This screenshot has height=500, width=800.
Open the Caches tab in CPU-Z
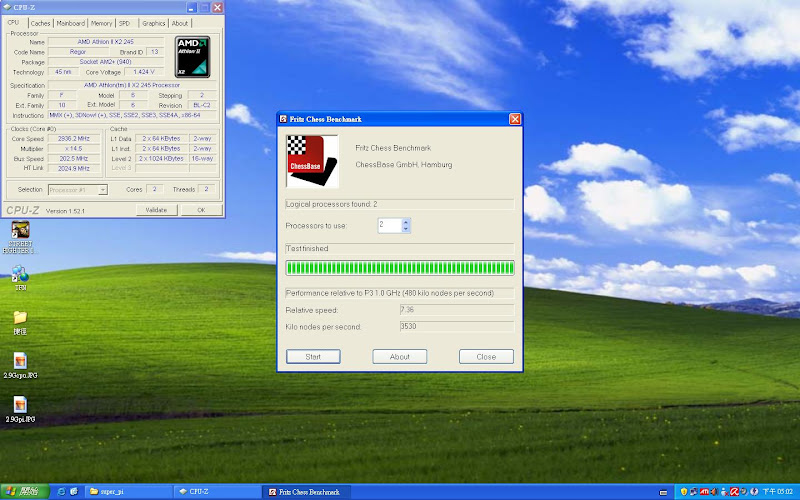click(x=40, y=23)
